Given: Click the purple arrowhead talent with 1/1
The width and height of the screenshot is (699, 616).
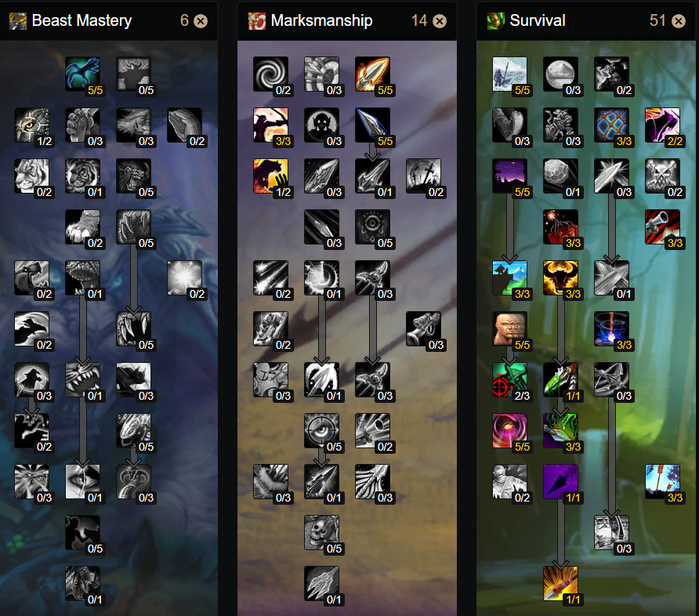Looking at the screenshot, I should pos(560,481).
